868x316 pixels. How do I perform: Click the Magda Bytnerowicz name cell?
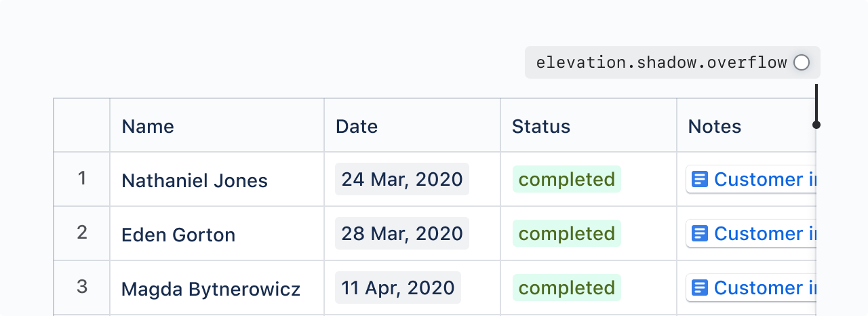(x=211, y=290)
